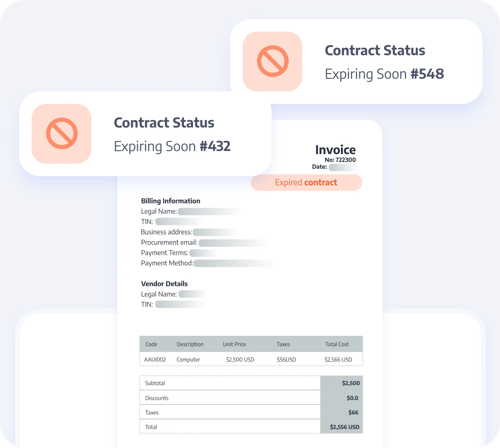Click the billing Legal Name field
The image size is (500, 448).
click(209, 212)
